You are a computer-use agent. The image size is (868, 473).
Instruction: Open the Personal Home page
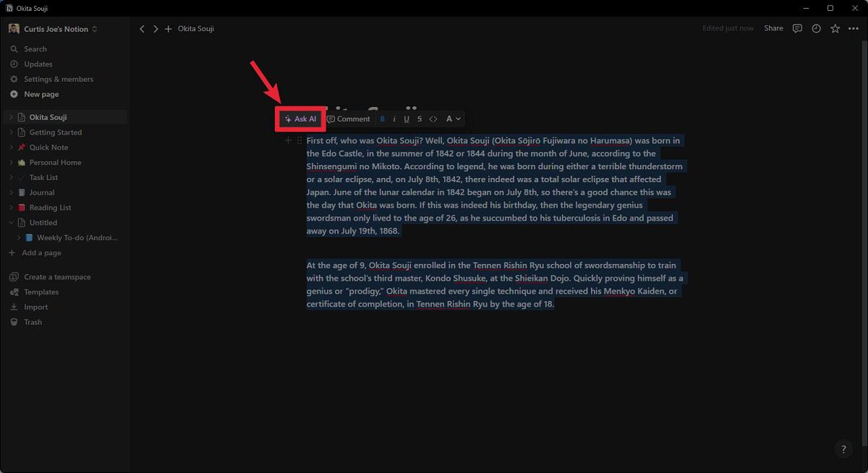[55, 163]
